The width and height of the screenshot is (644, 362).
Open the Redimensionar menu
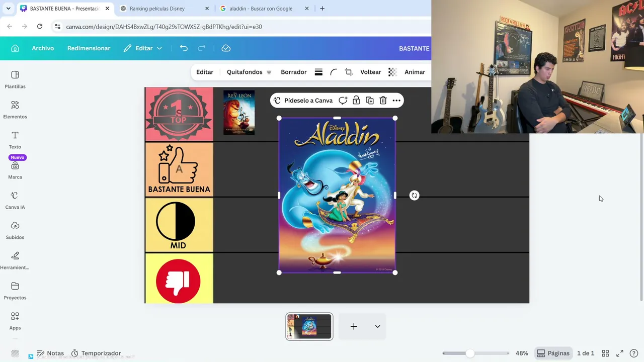pos(89,48)
